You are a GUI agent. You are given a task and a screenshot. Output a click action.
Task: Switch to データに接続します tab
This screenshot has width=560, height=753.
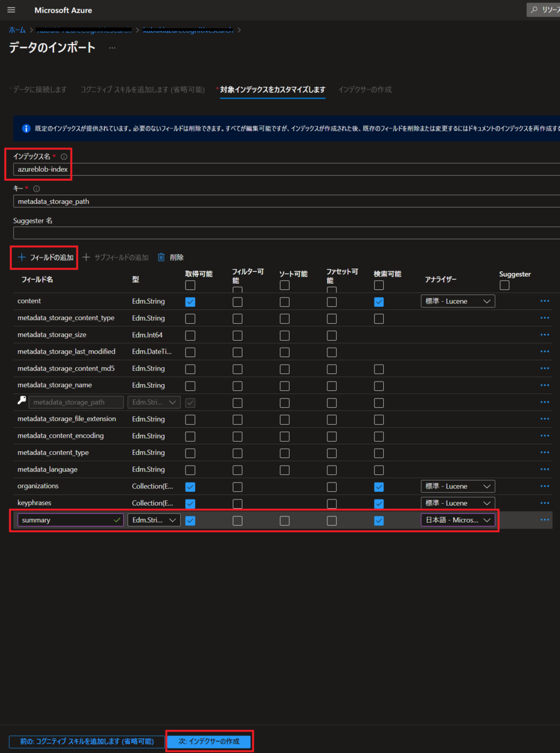40,90
